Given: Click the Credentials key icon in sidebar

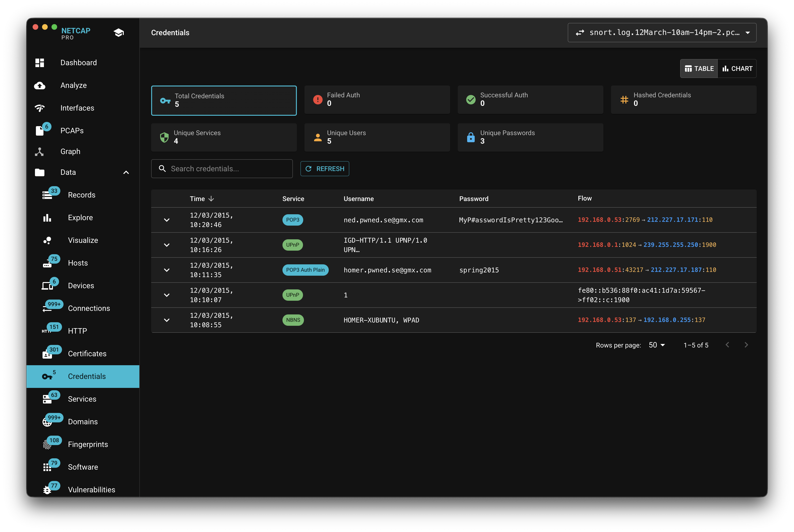Looking at the screenshot, I should (x=47, y=377).
